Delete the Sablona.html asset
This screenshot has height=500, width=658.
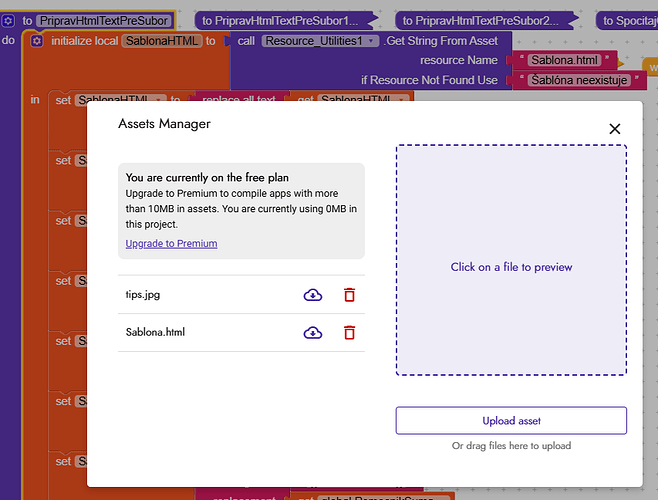[x=350, y=332]
